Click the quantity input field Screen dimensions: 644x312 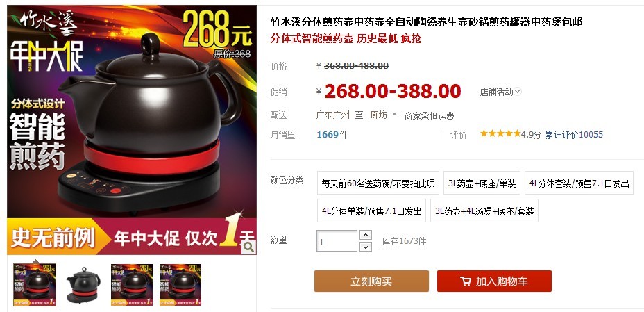pos(337,241)
